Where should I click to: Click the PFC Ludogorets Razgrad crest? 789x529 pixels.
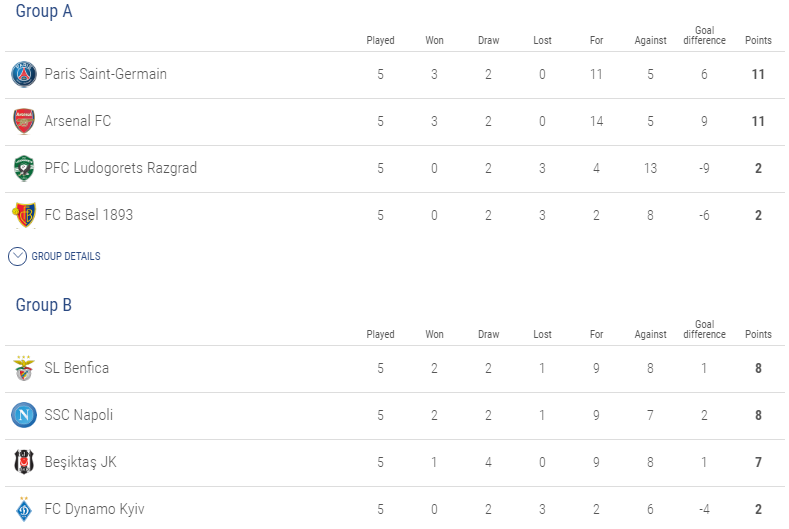pyautogui.click(x=24, y=168)
